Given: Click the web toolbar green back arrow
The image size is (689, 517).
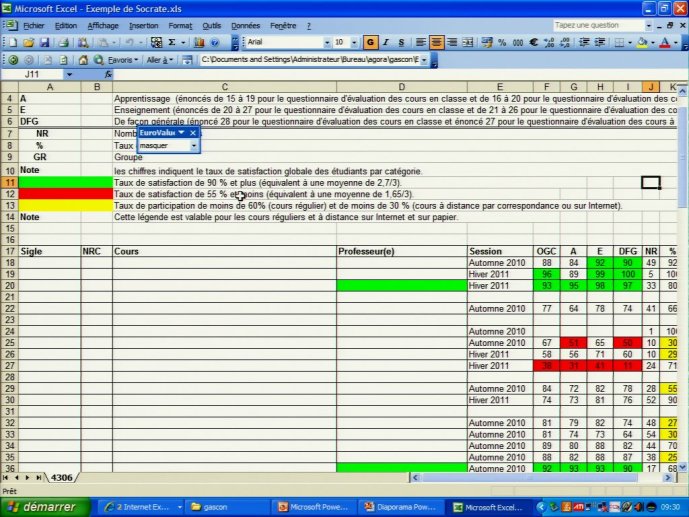Looking at the screenshot, I should click(13, 60).
